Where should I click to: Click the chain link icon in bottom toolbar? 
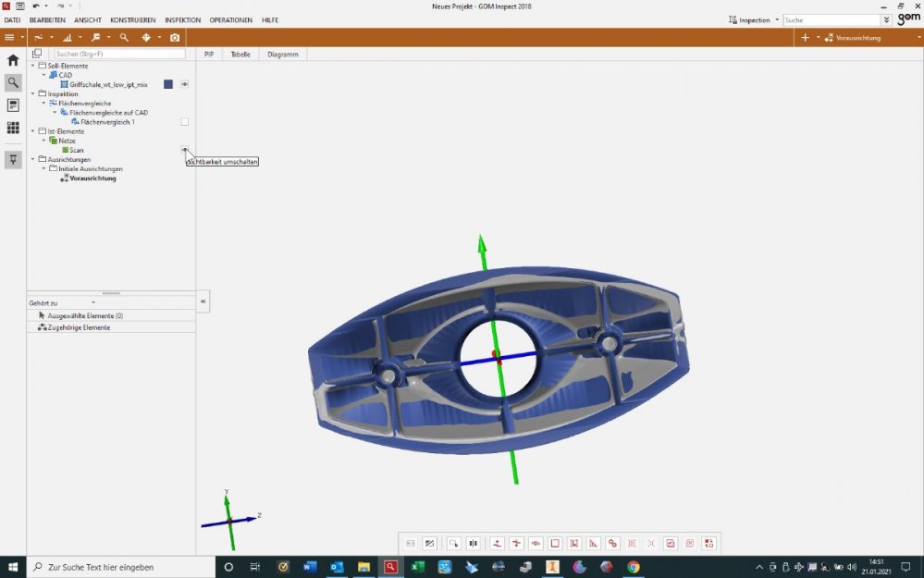point(612,544)
